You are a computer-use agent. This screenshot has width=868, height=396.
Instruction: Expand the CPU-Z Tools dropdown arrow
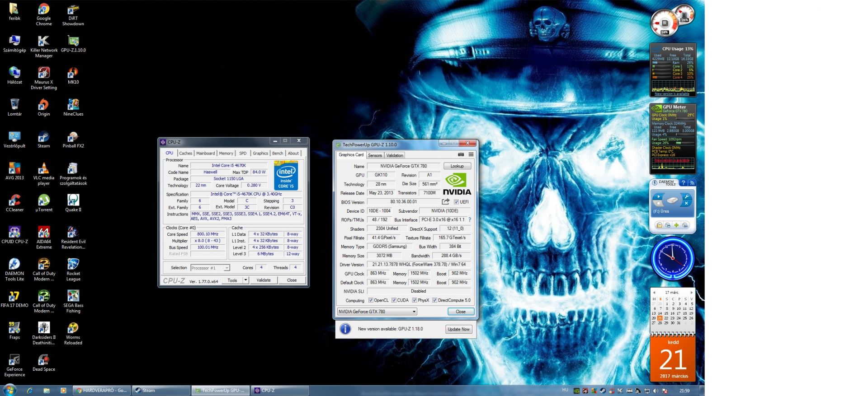point(245,280)
